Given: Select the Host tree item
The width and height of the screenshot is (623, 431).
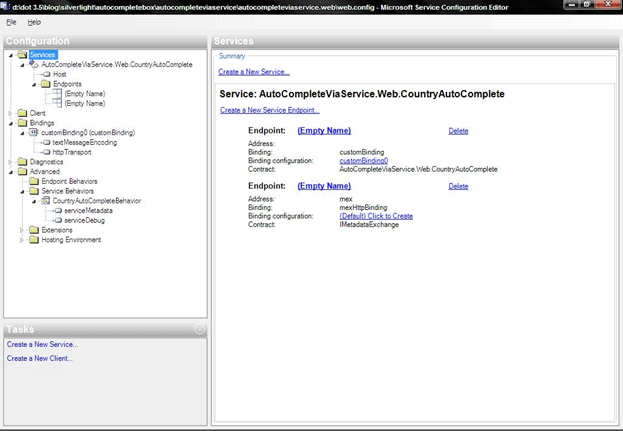Looking at the screenshot, I should pyautogui.click(x=60, y=74).
